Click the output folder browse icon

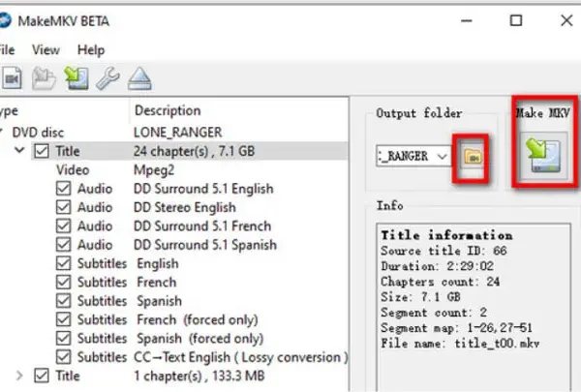pyautogui.click(x=473, y=157)
